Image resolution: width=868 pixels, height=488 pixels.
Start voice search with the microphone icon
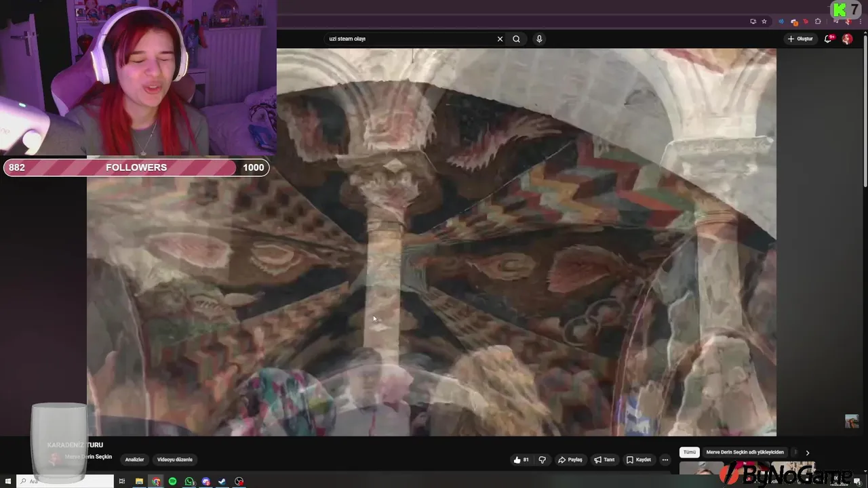coord(539,39)
